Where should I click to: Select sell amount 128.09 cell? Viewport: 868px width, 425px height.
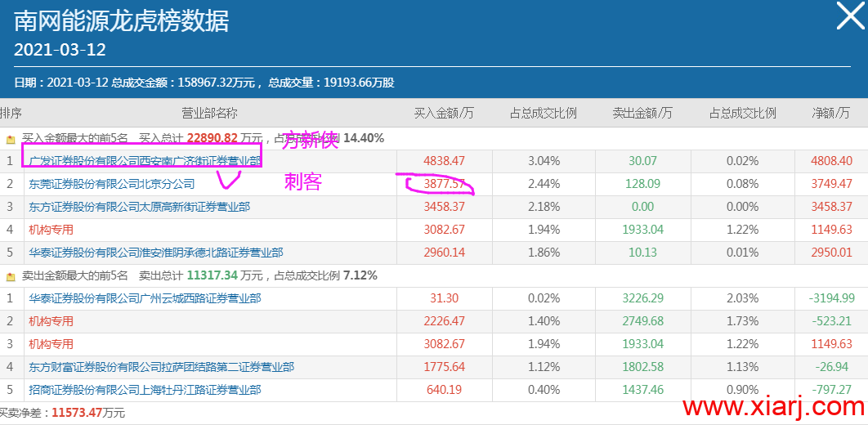pos(642,184)
